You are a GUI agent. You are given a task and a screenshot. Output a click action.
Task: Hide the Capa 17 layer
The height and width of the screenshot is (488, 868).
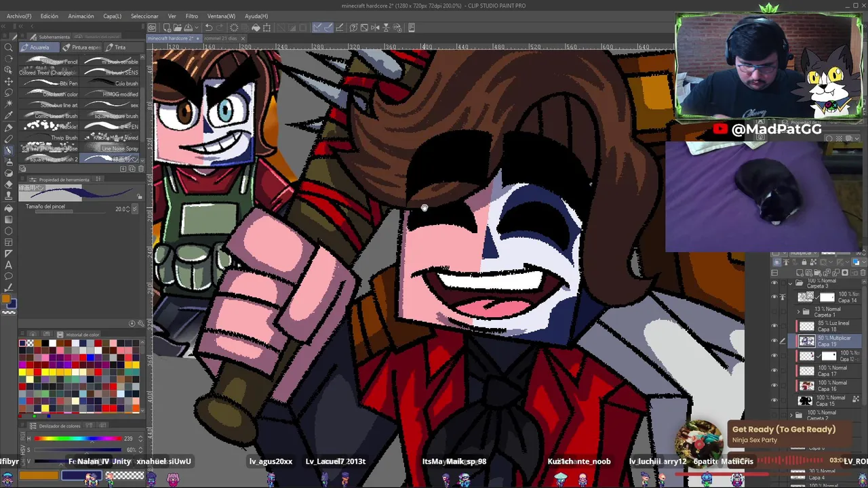[774, 371]
